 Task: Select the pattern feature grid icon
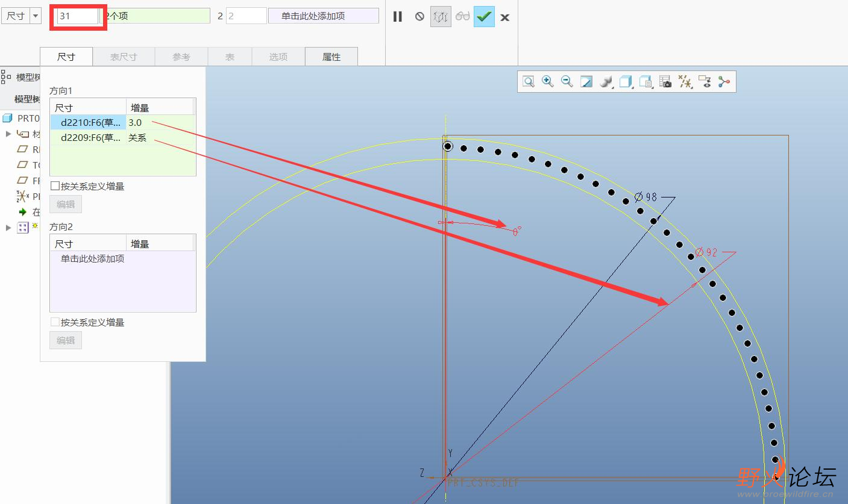point(22,227)
